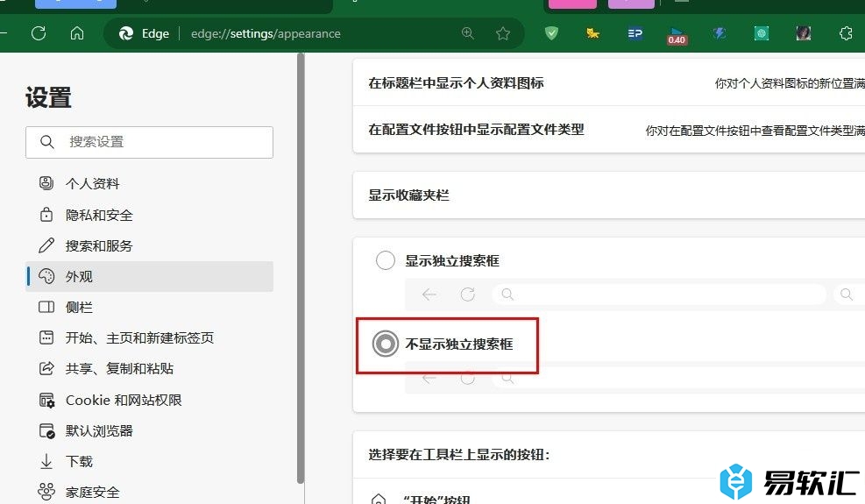Viewport: 865px width, 504px height.
Task: Go to the browser home page icon
Action: point(77,33)
